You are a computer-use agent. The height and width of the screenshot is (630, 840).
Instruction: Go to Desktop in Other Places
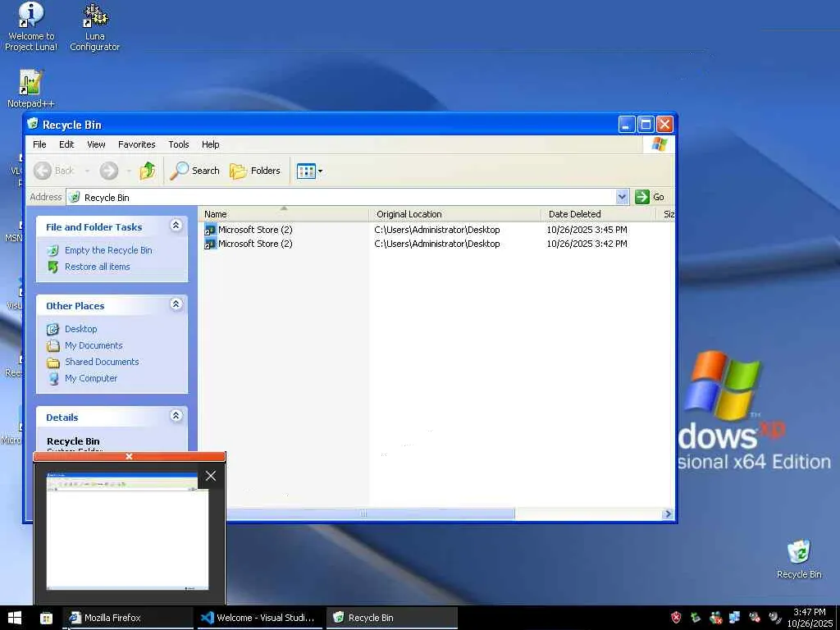(80, 329)
